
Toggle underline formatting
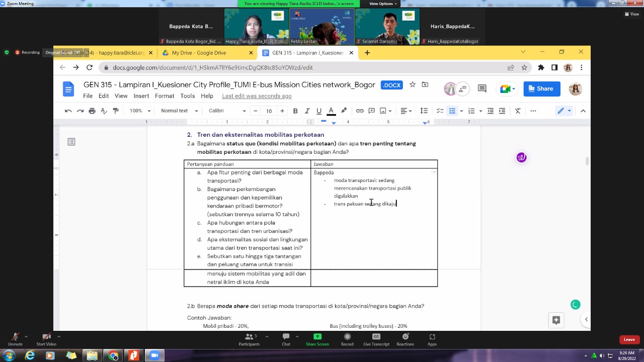[319, 111]
